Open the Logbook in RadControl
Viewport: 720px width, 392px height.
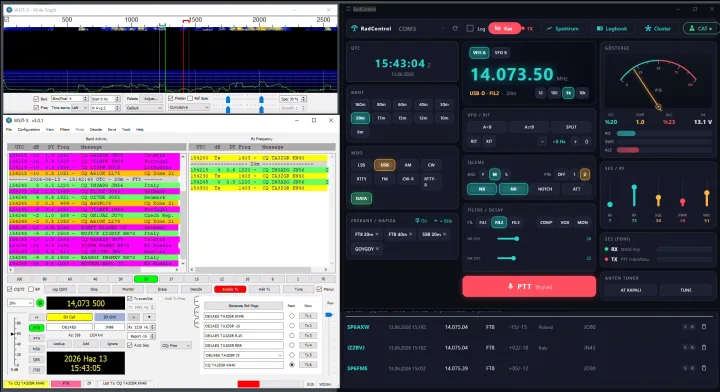tap(612, 28)
